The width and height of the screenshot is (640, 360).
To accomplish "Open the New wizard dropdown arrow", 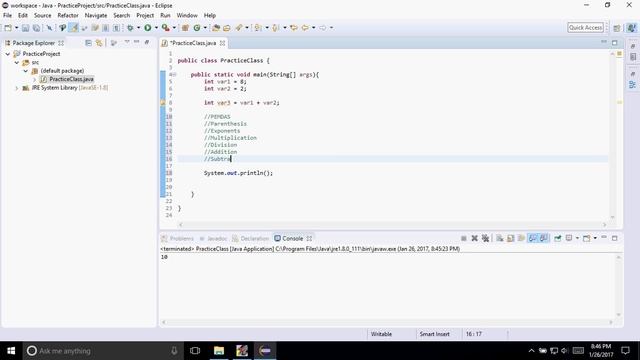I will pos(16,28).
